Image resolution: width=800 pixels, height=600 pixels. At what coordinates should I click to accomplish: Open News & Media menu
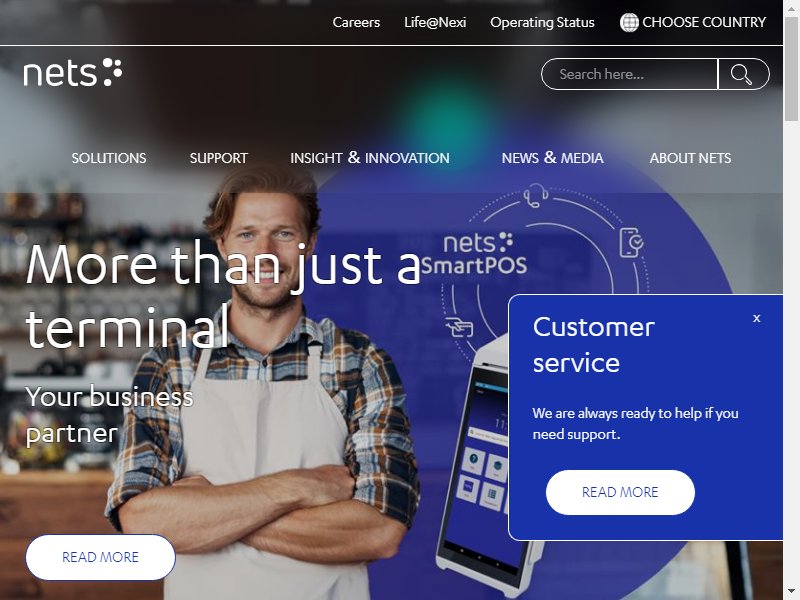pyautogui.click(x=553, y=158)
